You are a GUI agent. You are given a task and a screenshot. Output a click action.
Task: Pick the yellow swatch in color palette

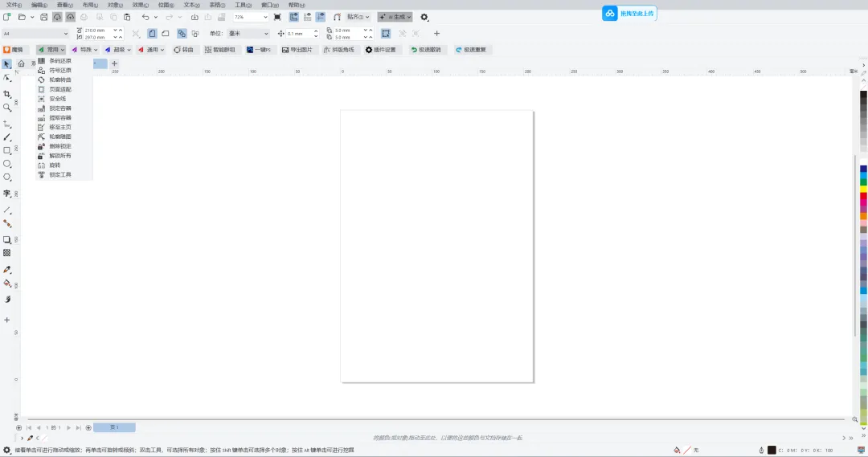(863, 190)
